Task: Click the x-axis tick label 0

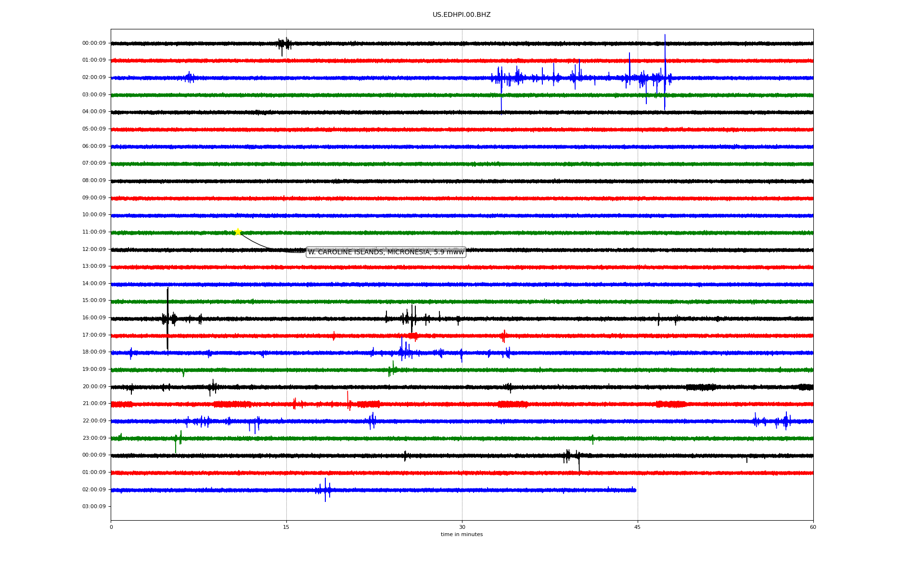Action: 111,527
